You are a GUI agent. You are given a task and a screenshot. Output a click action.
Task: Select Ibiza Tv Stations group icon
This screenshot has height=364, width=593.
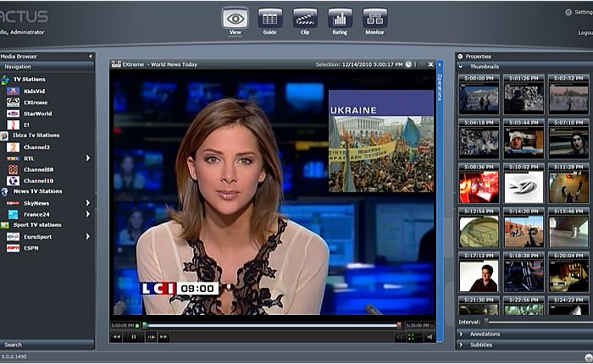(x=4, y=135)
